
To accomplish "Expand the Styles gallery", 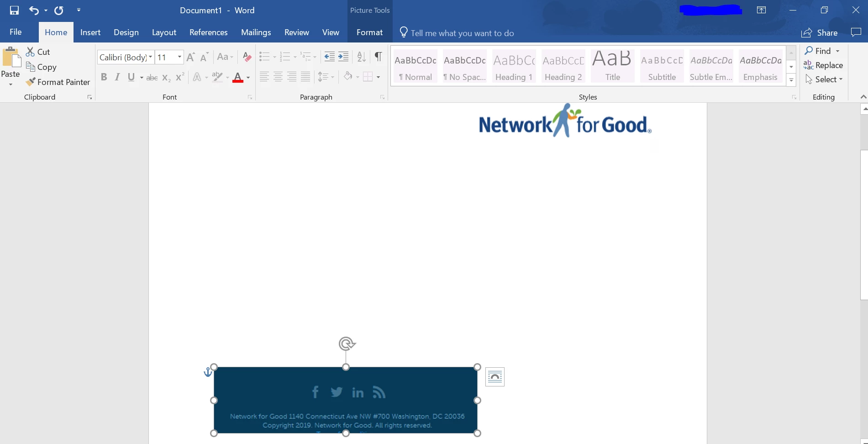I will 791,79.
